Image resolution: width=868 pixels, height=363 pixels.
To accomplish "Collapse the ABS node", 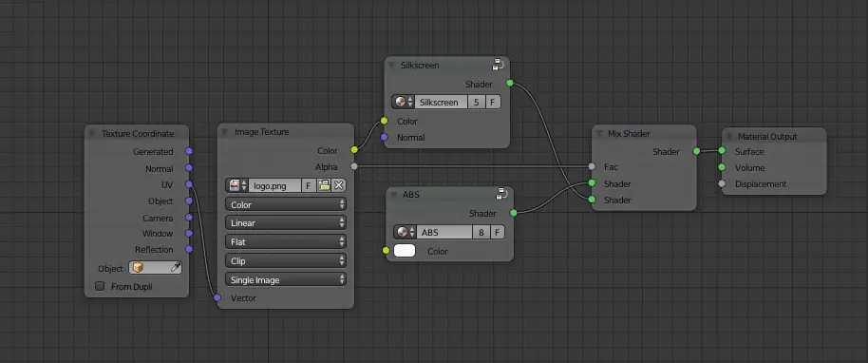I will [x=393, y=195].
